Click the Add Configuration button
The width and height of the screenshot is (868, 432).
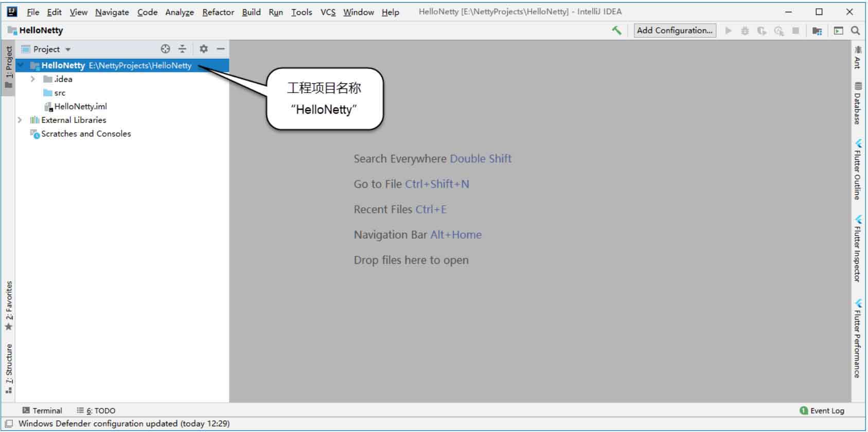(675, 30)
